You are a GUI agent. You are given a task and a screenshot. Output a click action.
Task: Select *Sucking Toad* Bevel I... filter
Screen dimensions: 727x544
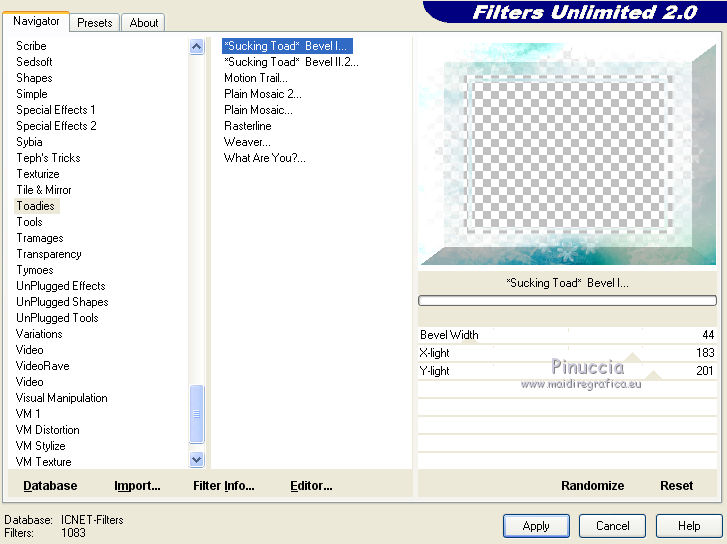point(287,46)
